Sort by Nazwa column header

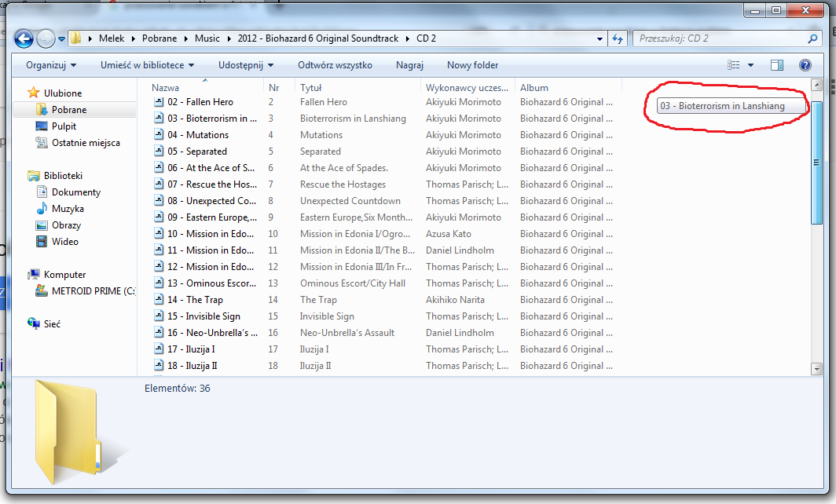(x=165, y=88)
